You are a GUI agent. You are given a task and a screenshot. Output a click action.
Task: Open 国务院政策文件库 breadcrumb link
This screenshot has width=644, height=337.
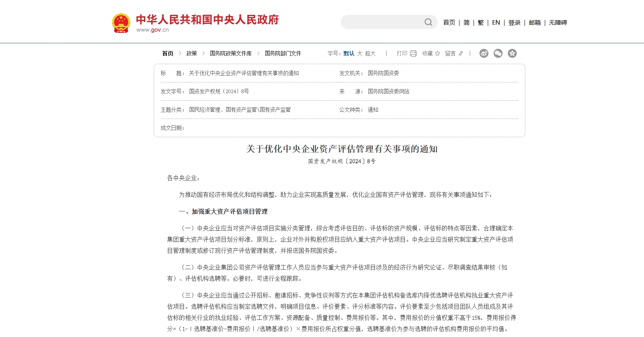[x=231, y=54]
